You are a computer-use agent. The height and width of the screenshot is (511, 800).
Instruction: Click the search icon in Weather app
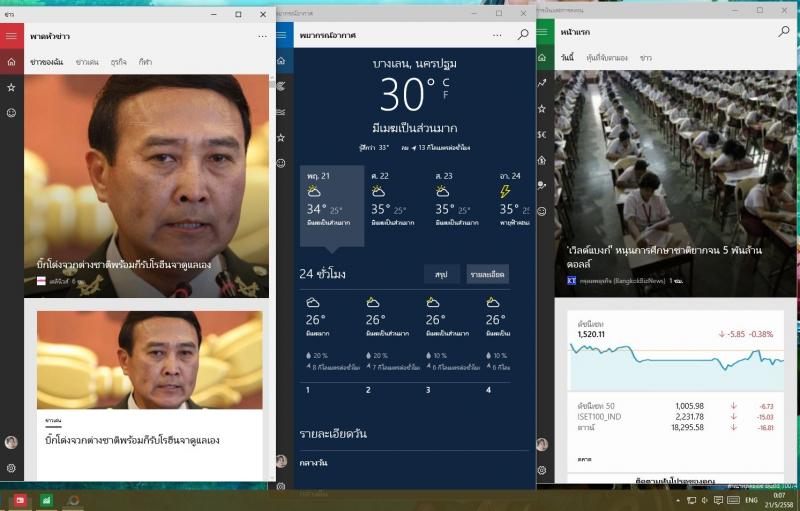tap(522, 35)
